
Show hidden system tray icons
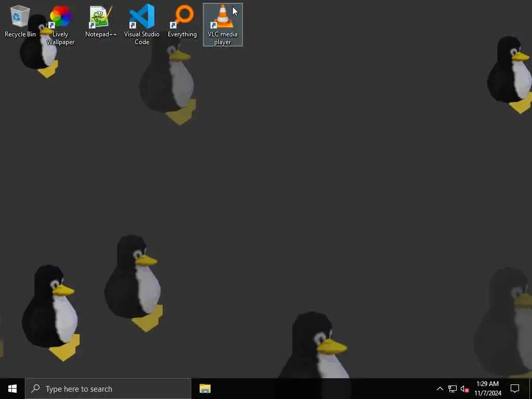[440, 389]
